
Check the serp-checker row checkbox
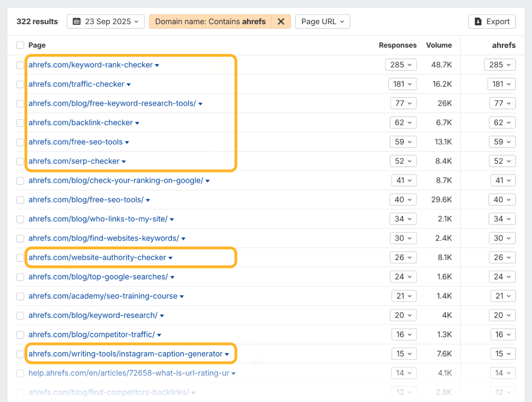tap(20, 161)
